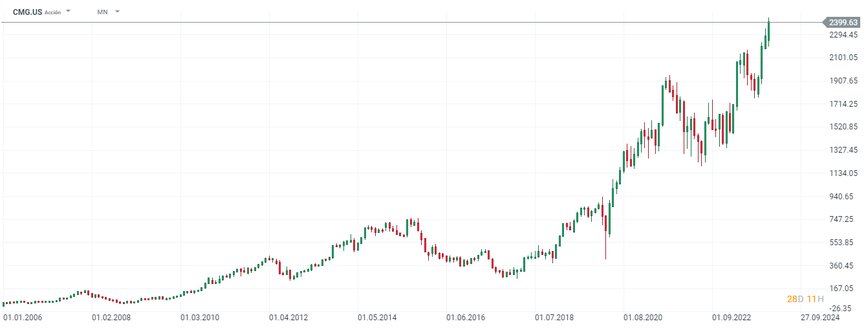Click the 2294.45 price axis label
Viewport: 868px width, 328px height.
click(844, 34)
